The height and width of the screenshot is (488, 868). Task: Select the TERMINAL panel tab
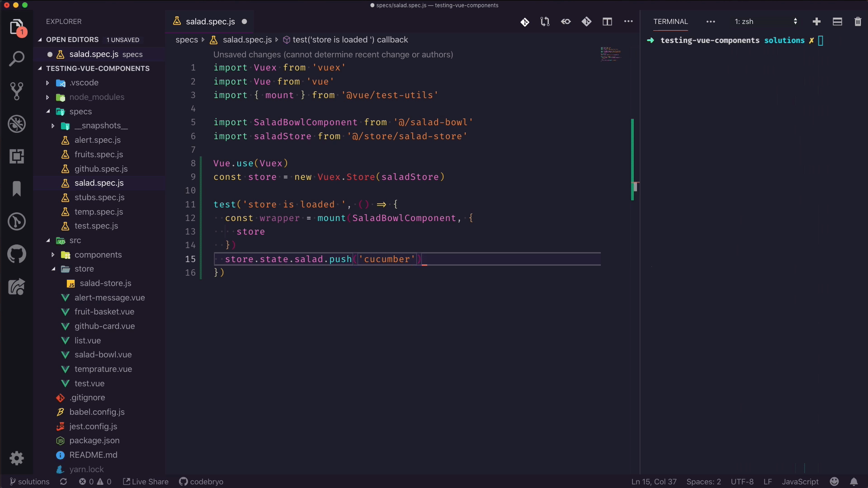pos(670,22)
